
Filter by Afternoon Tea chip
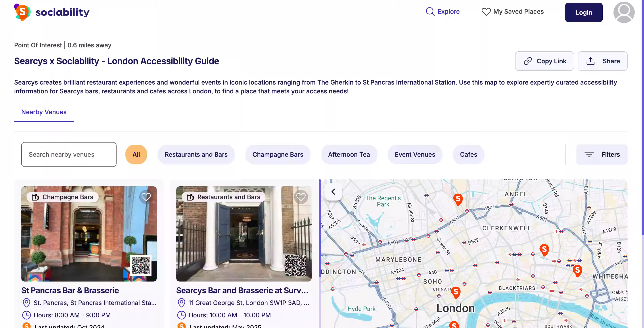pos(349,154)
